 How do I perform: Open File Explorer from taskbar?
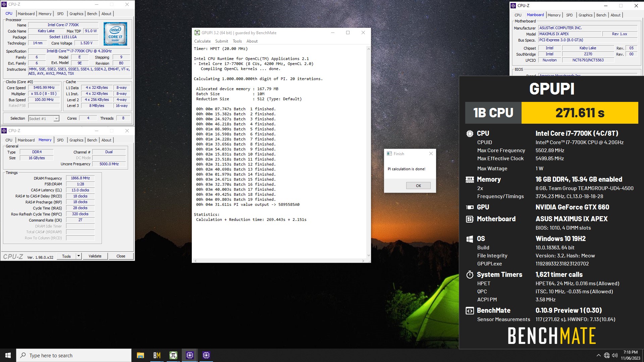coord(140,355)
